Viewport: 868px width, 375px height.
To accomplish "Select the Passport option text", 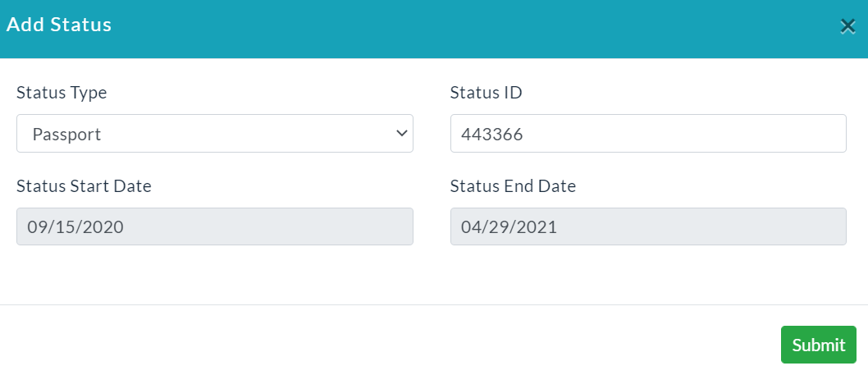I will 66,135.
